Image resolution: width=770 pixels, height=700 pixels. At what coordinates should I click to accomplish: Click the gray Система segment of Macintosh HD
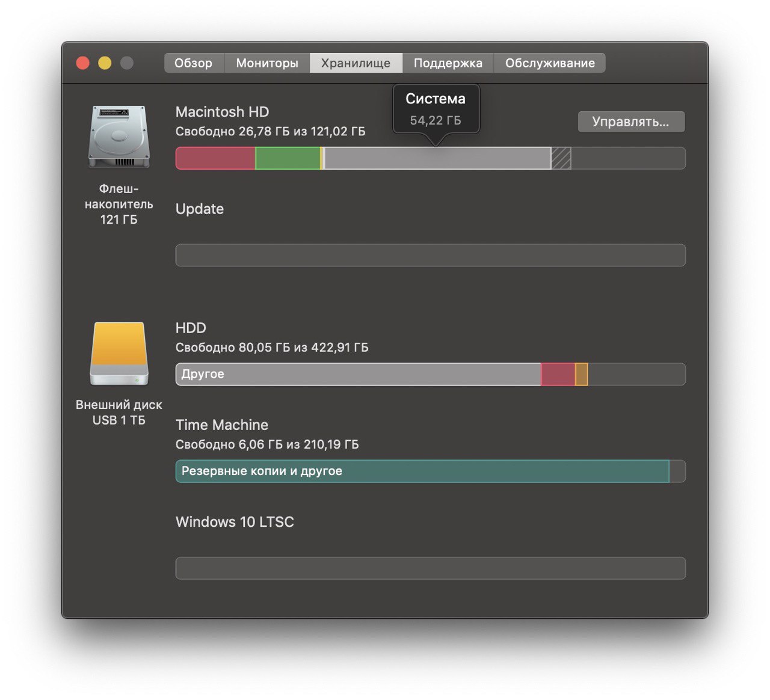[437, 158]
